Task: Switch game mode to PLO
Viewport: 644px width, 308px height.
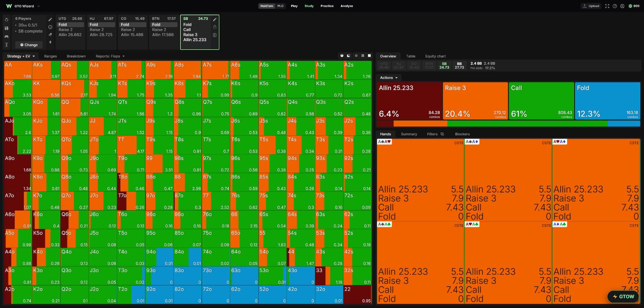Action: tap(280, 6)
